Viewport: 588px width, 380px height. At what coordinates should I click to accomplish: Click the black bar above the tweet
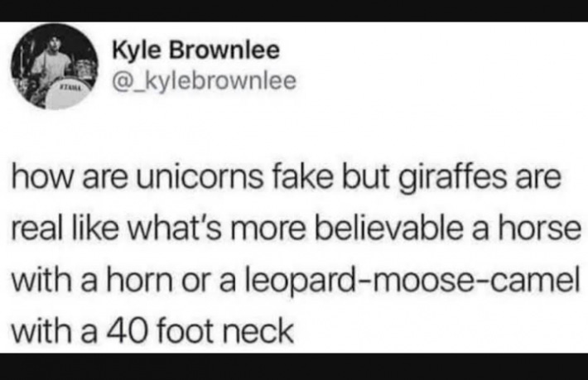pyautogui.click(x=294, y=11)
